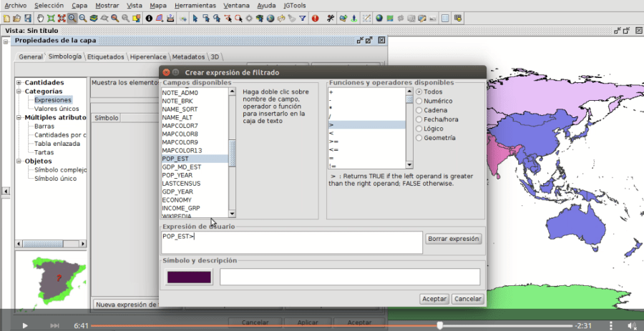This screenshot has height=331, width=644.
Task: Activate the Zoom in magnifier tool
Action: pos(72,18)
